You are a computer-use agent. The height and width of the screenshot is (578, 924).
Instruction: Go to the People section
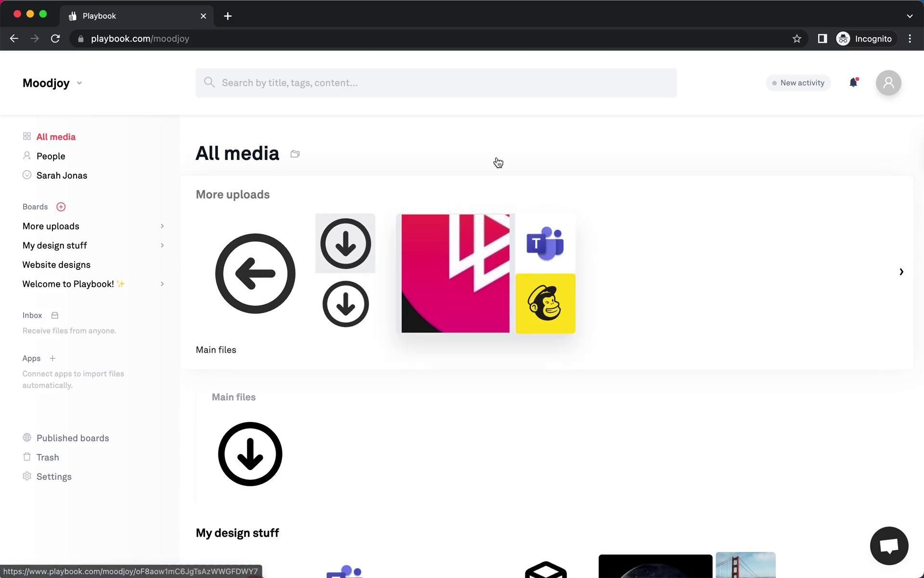tap(51, 156)
